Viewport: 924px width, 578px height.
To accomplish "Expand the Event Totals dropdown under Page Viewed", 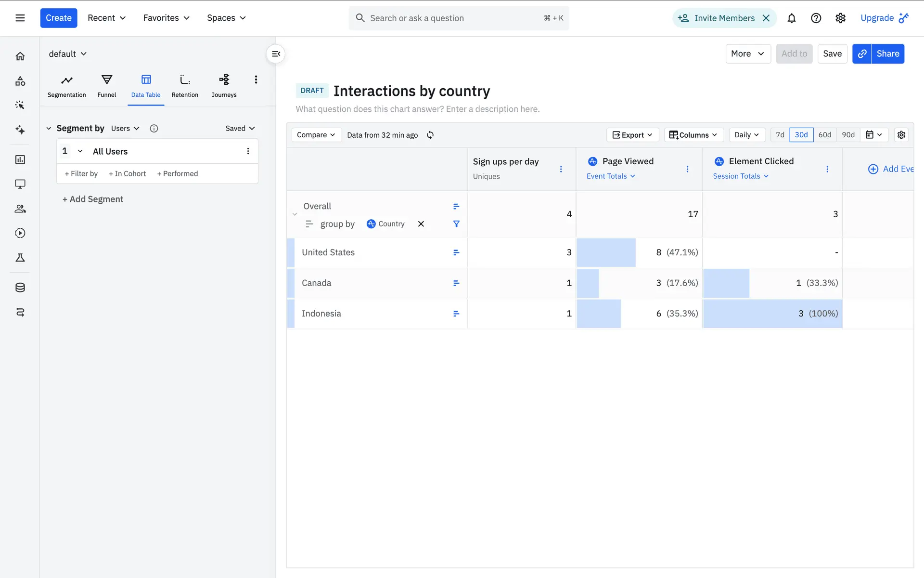I will pos(611,176).
